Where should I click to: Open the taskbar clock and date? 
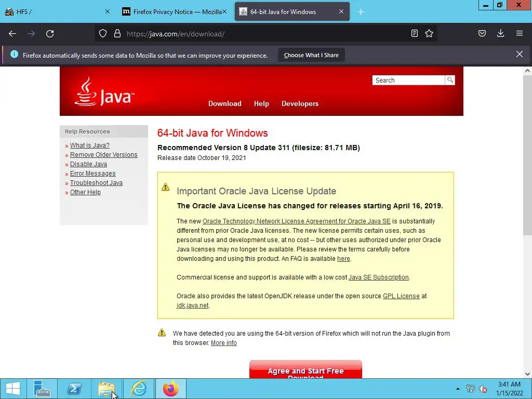click(509, 389)
